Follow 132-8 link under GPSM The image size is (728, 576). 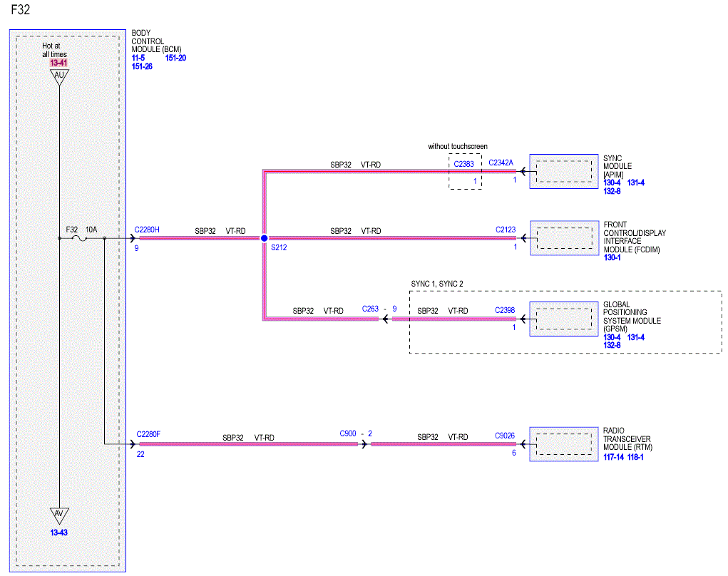coord(612,345)
